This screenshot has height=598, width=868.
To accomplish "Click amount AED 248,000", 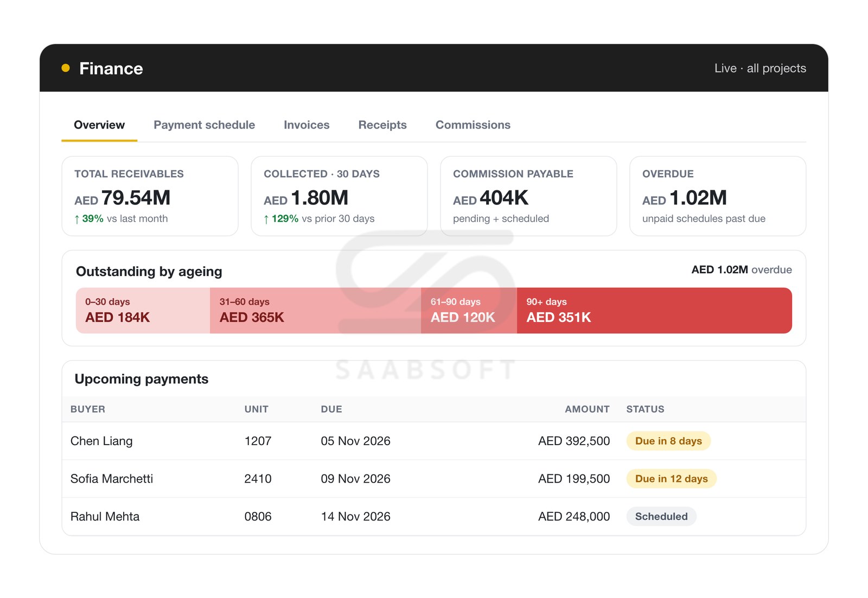I will [x=574, y=517].
